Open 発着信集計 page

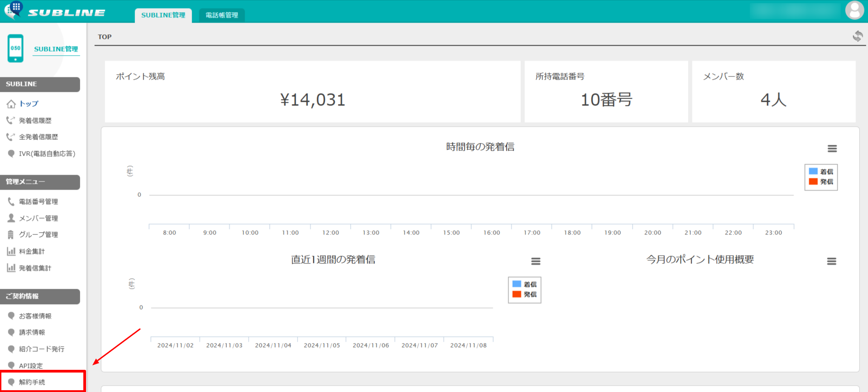[x=35, y=268]
